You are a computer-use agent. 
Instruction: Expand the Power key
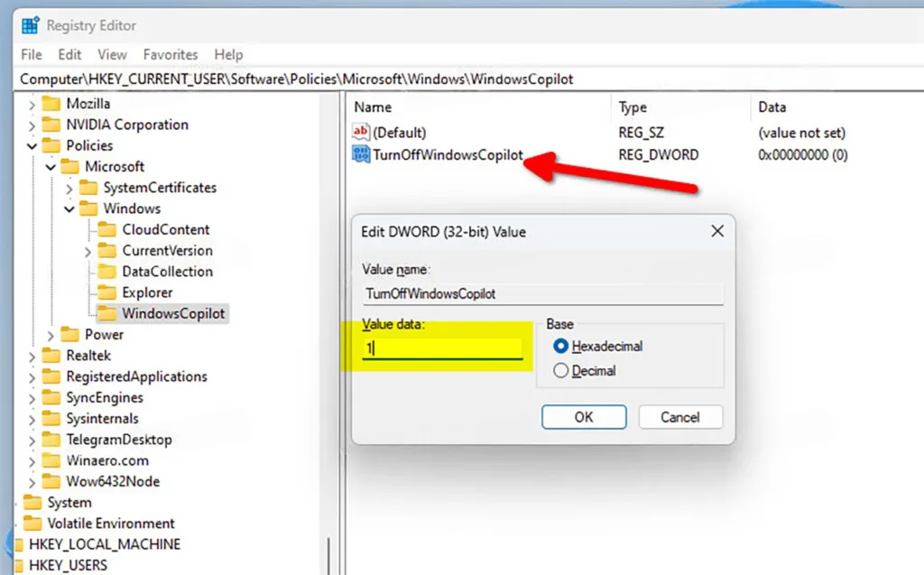(51, 336)
